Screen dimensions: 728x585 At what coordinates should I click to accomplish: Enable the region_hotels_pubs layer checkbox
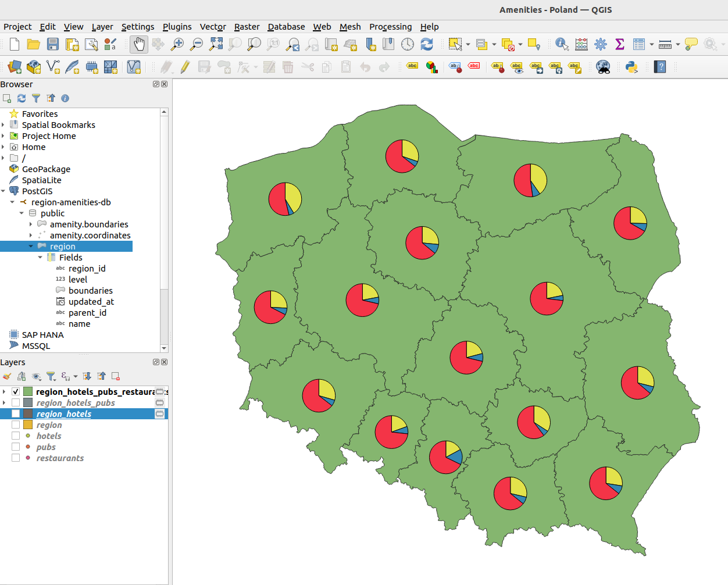coord(16,403)
